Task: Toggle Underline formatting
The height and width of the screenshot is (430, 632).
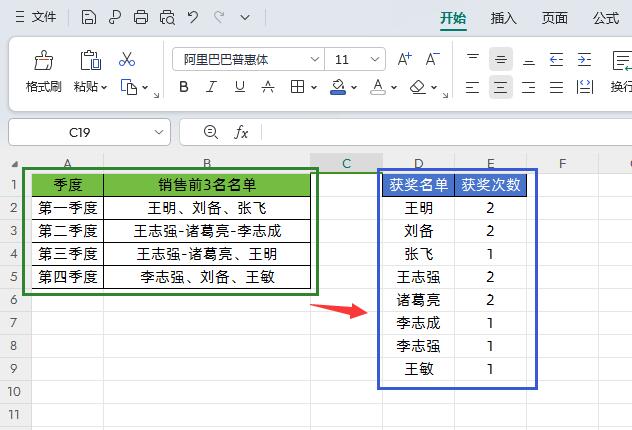Action: click(x=240, y=88)
